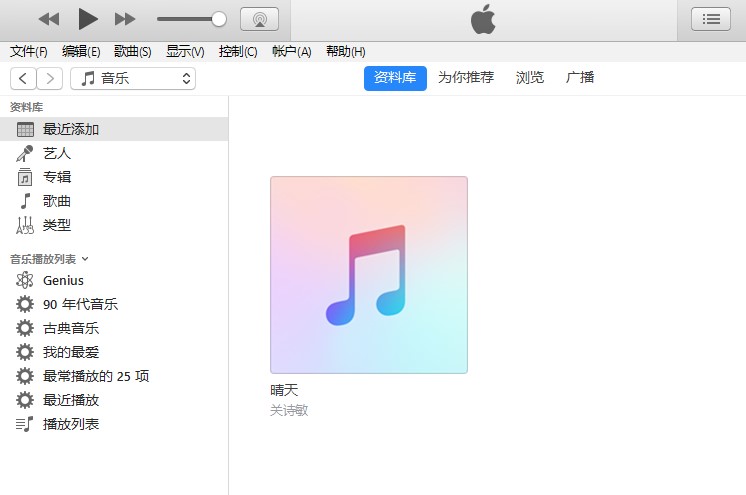The height and width of the screenshot is (495, 746).
Task: Click the volume slider knob
Action: tap(219, 20)
